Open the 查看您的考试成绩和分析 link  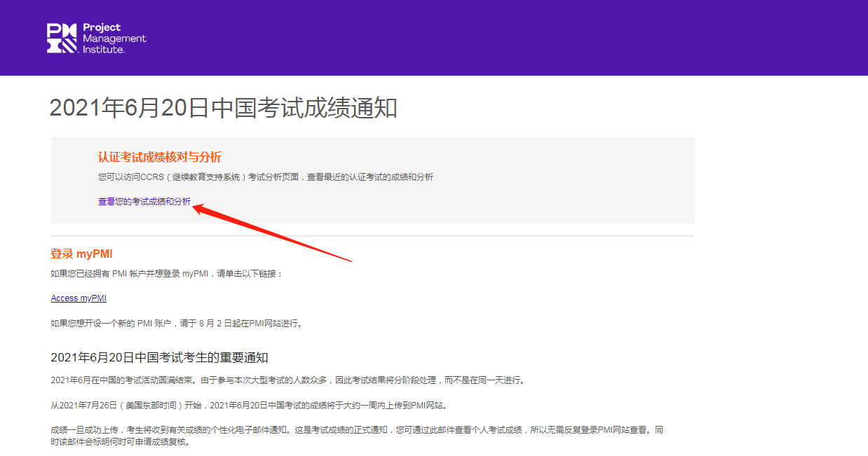(144, 202)
